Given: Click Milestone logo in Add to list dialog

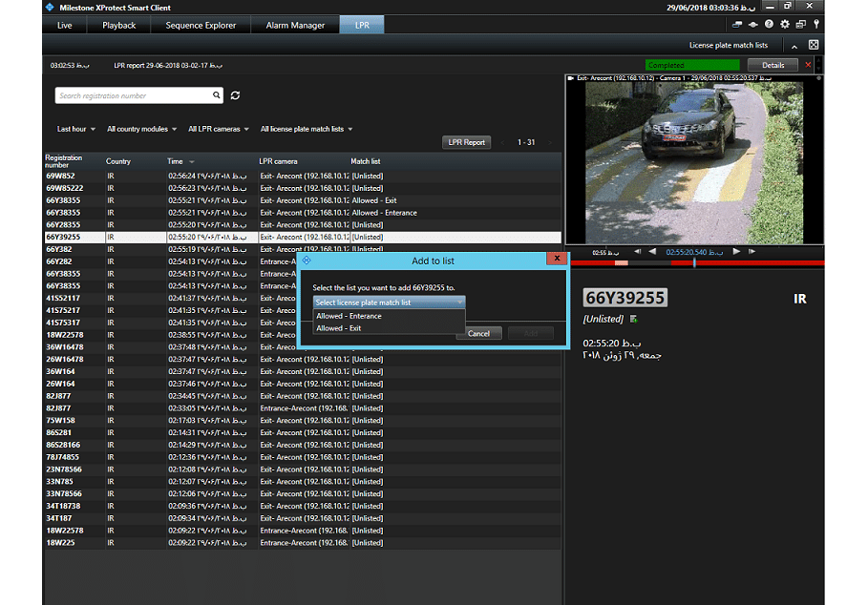Looking at the screenshot, I should pyautogui.click(x=307, y=260).
